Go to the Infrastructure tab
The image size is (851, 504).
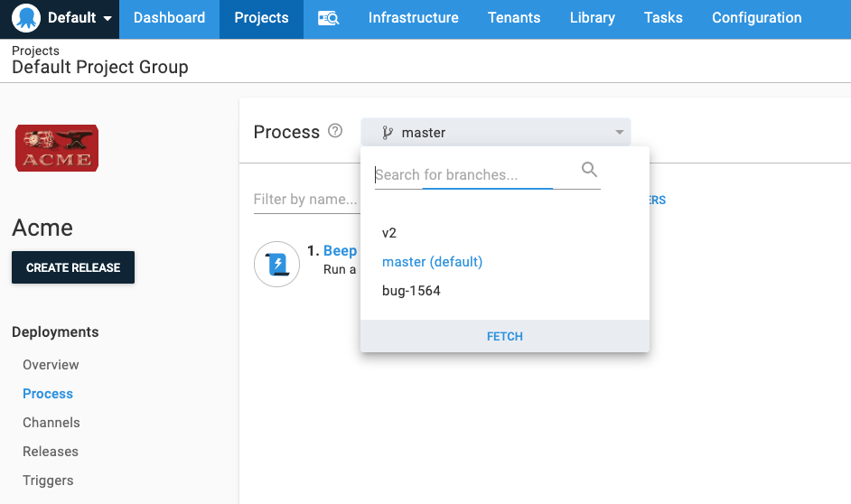(x=413, y=18)
